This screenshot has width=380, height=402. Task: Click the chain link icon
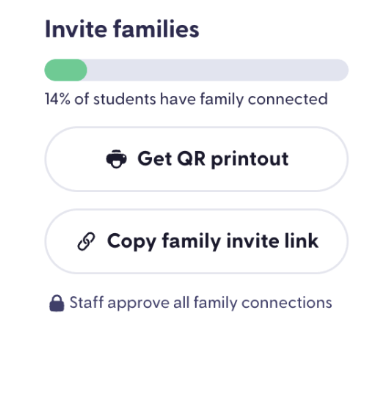[x=86, y=241]
